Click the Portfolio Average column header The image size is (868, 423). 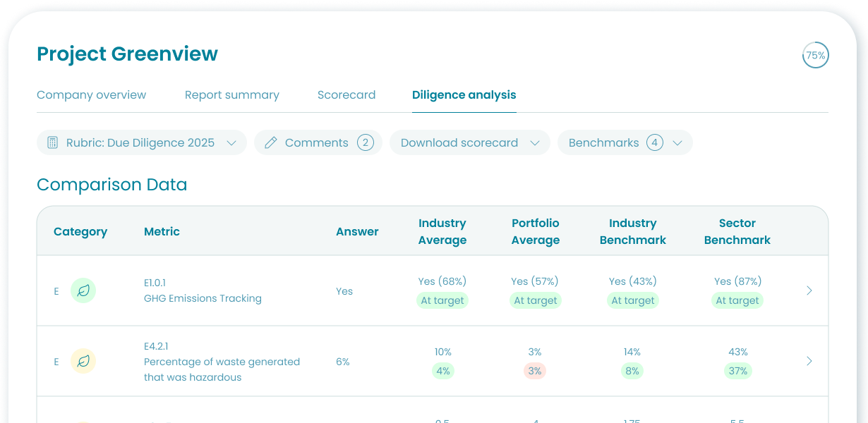coord(536,231)
